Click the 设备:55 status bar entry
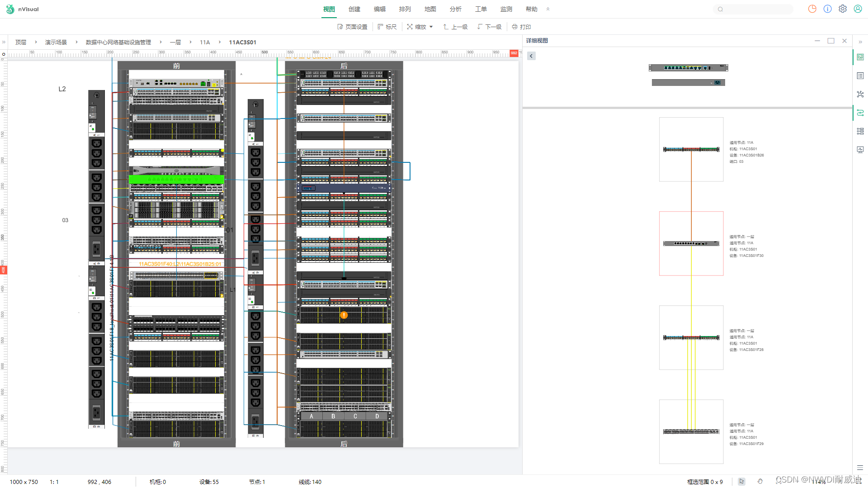 209,482
